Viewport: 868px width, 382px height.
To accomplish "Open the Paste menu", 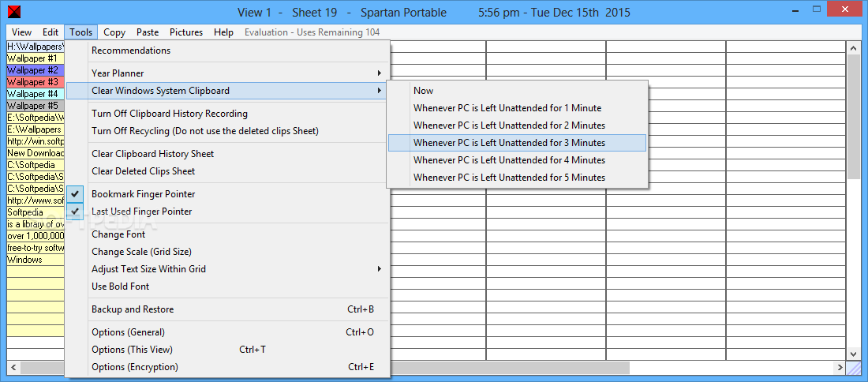I will click(148, 32).
